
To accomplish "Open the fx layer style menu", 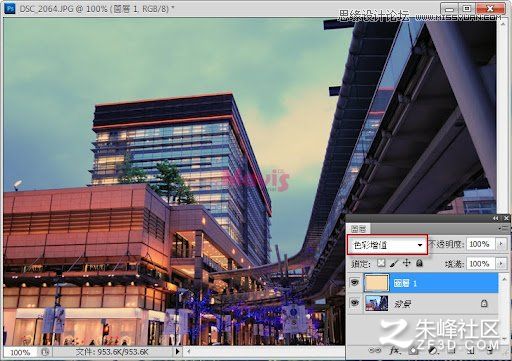I will point(394,350).
